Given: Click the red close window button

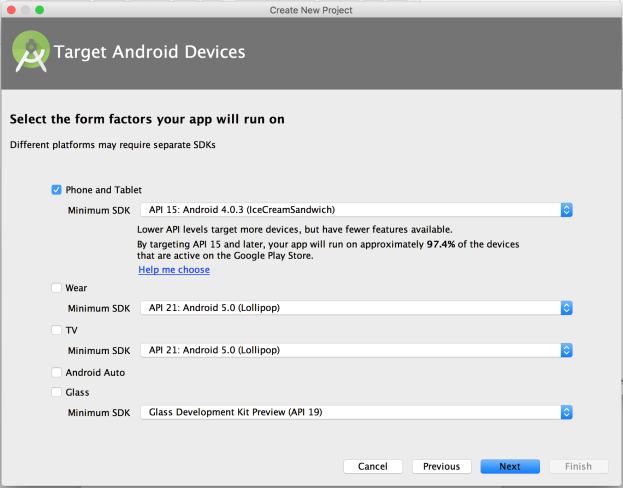Looking at the screenshot, I should [10, 9].
